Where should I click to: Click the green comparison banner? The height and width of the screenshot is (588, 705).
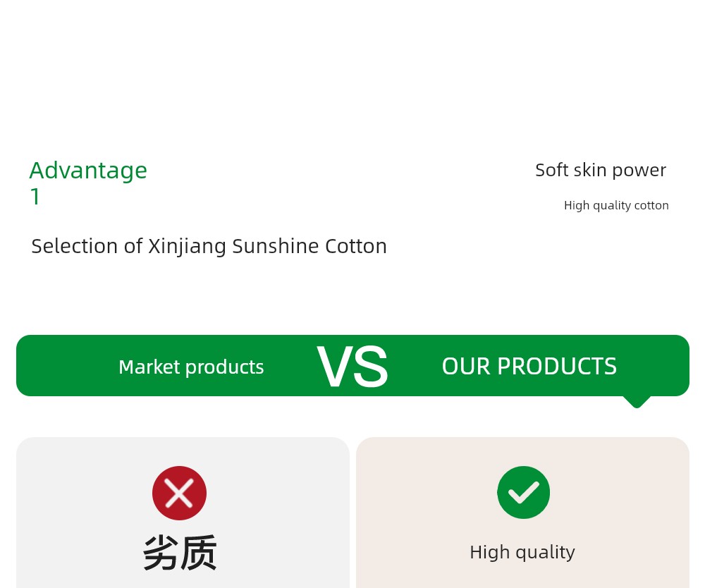[352, 365]
